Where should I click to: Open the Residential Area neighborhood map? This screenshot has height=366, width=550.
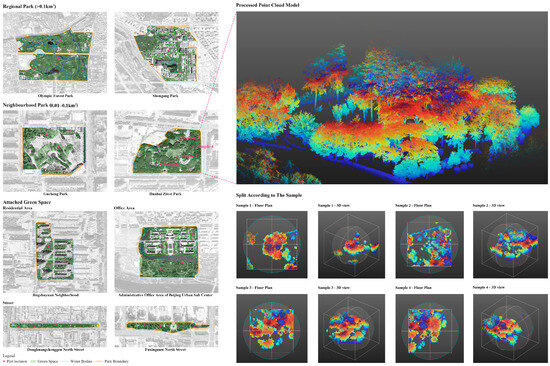click(x=55, y=252)
